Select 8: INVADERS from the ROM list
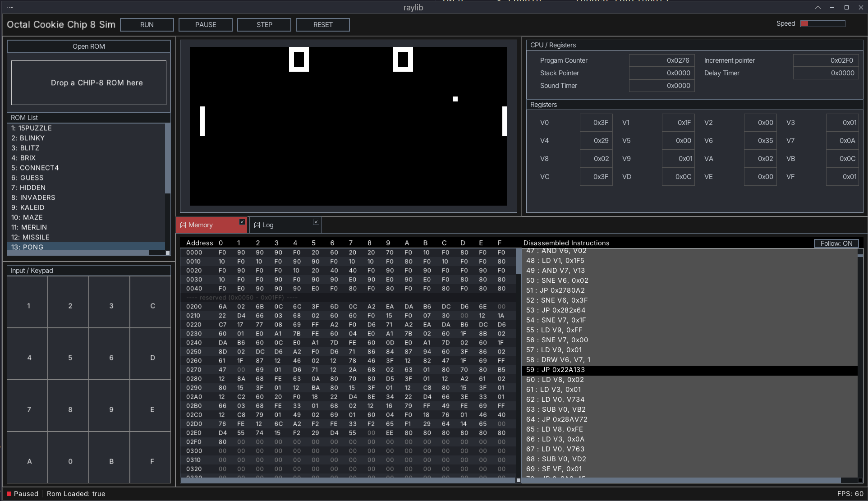 pyautogui.click(x=86, y=198)
